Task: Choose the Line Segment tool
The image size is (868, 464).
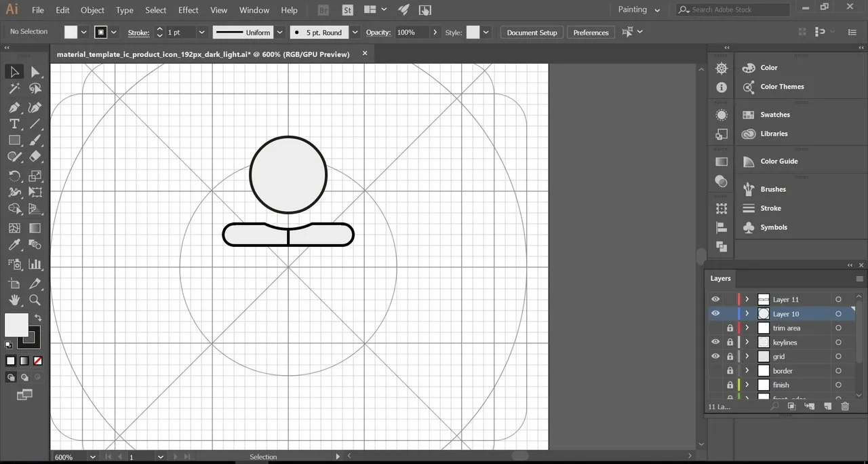Action: pyautogui.click(x=35, y=123)
